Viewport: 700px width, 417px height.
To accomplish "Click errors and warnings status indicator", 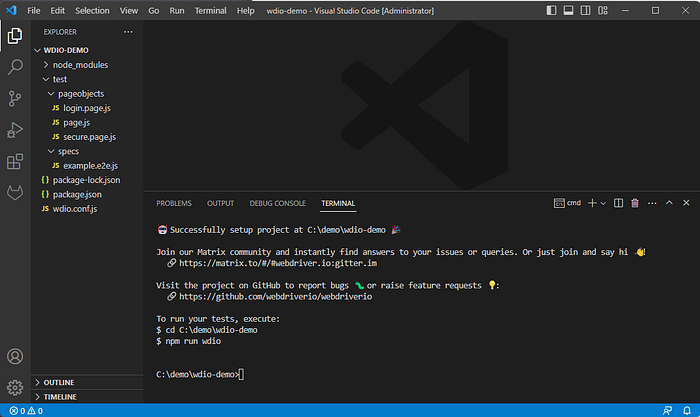I will coord(26,411).
